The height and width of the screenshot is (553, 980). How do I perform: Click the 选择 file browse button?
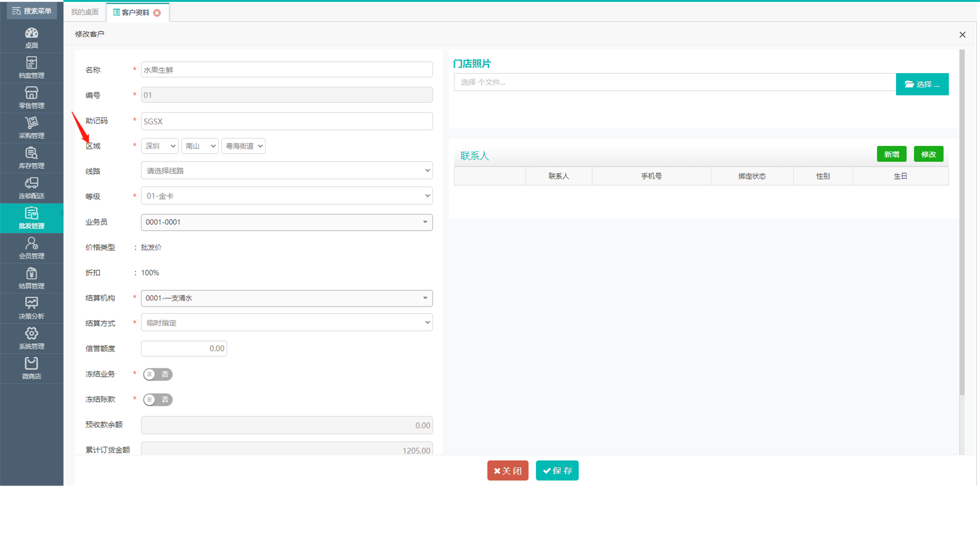point(922,84)
